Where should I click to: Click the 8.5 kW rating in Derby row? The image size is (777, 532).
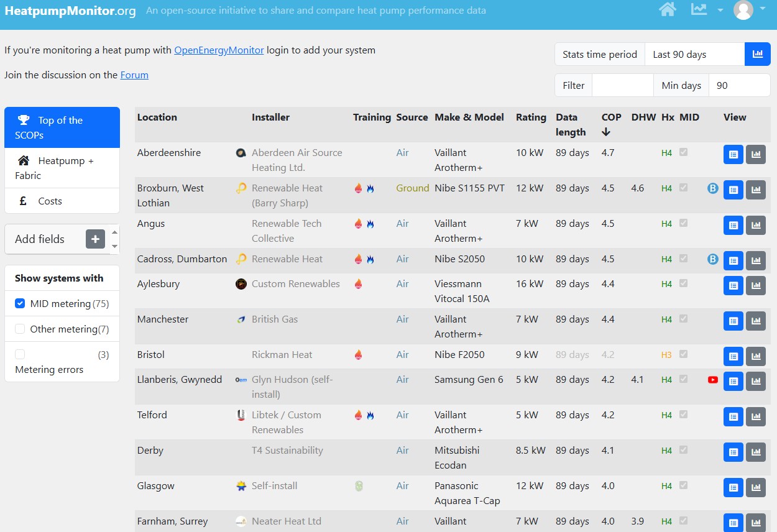coord(531,450)
